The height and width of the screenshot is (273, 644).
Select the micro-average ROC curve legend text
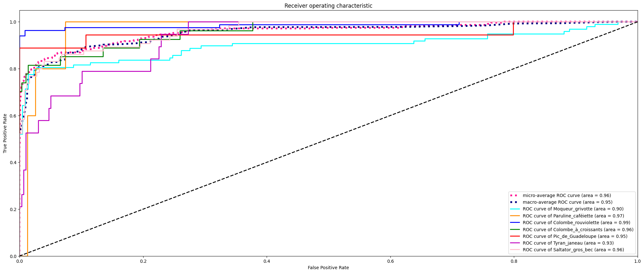[x=566, y=195]
